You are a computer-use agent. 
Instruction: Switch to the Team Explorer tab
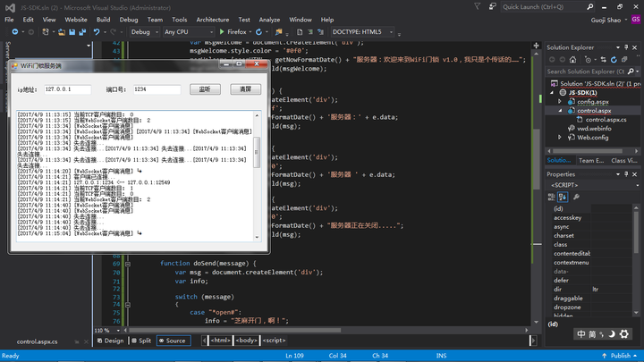click(591, 160)
